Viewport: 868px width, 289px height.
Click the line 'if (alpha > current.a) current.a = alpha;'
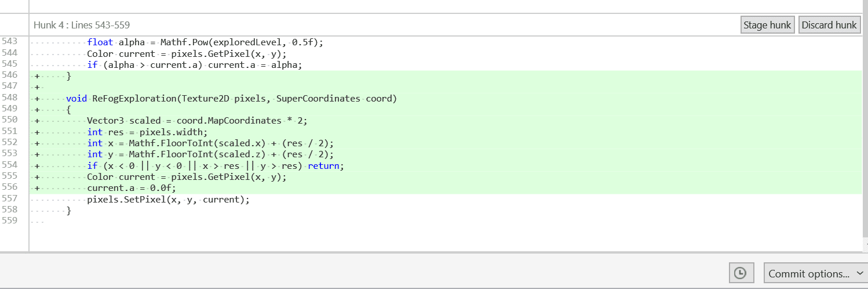(195, 64)
